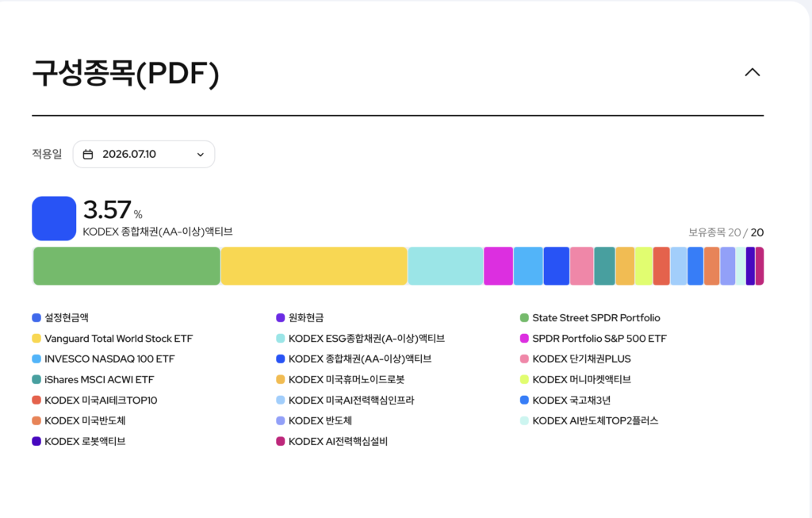The image size is (812, 518).
Task: Select the dark purple KODEX 로봇액티브 bar segment
Action: point(750,267)
